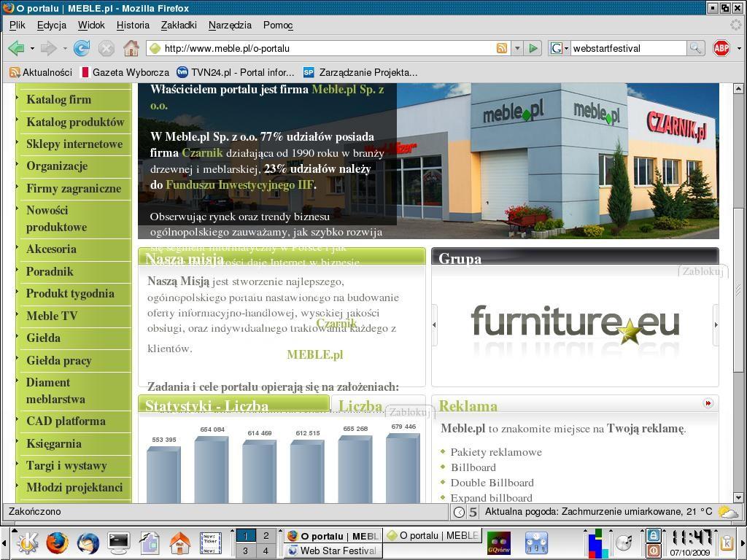
Task: Open the Edycja menu
Action: (x=52, y=26)
